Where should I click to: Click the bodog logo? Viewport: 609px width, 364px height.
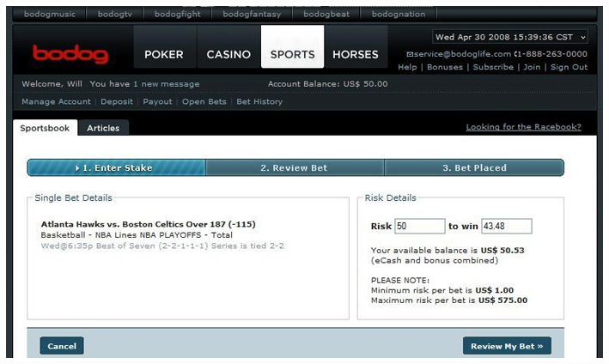coord(70,54)
